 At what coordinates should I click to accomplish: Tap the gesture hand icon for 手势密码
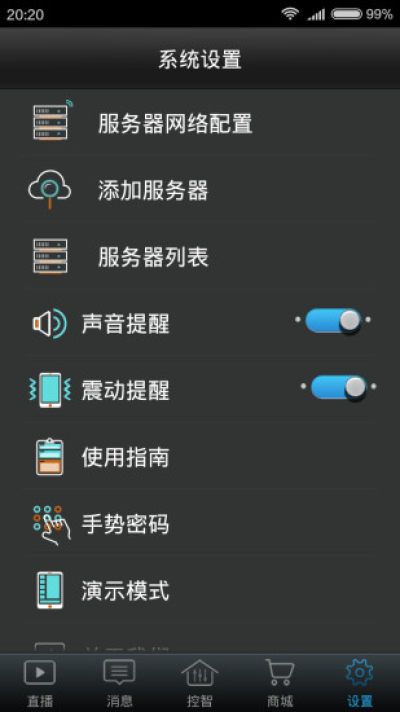52,524
